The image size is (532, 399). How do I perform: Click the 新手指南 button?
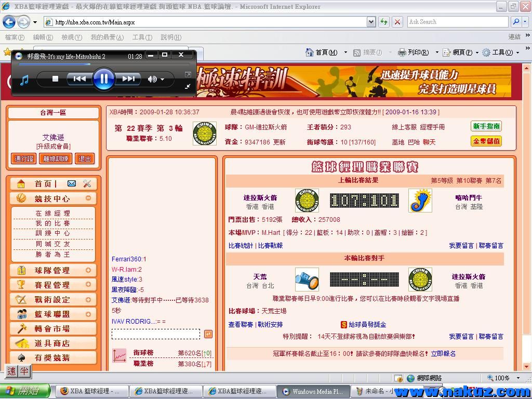click(486, 126)
